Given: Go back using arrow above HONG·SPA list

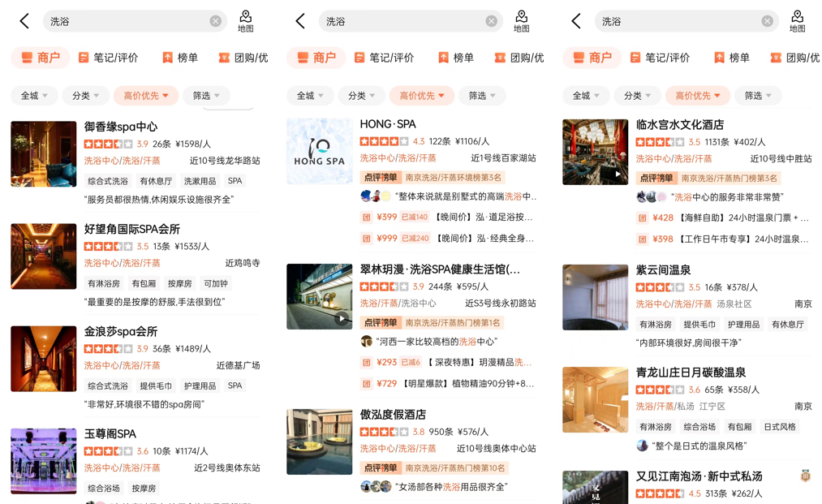Looking at the screenshot, I should 300,21.
